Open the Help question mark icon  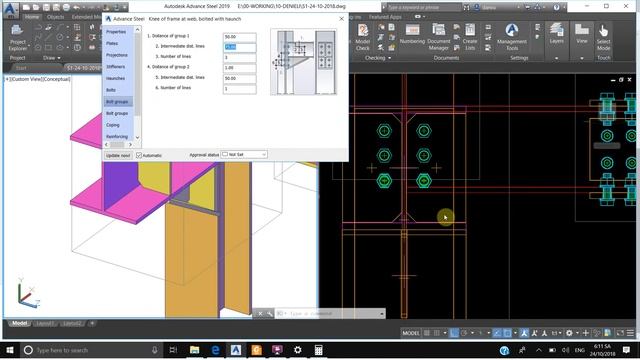[556, 7]
